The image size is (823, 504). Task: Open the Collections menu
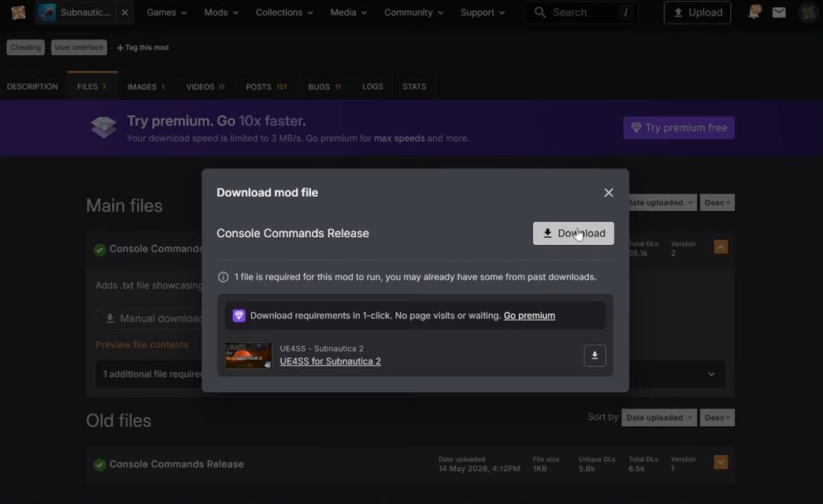click(x=284, y=12)
